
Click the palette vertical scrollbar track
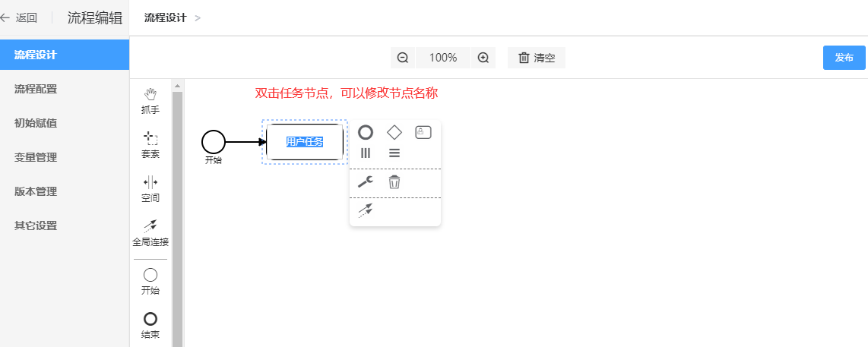coord(177,219)
